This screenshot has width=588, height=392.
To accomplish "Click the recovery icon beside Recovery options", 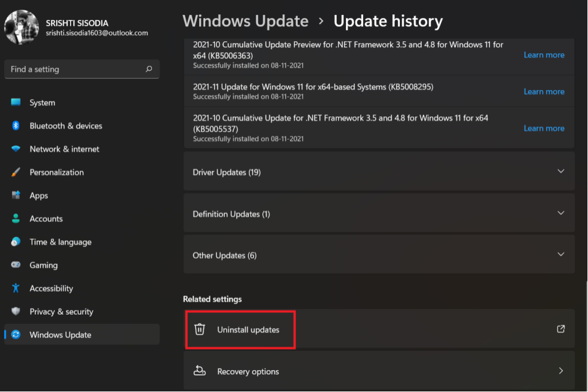I will (199, 371).
